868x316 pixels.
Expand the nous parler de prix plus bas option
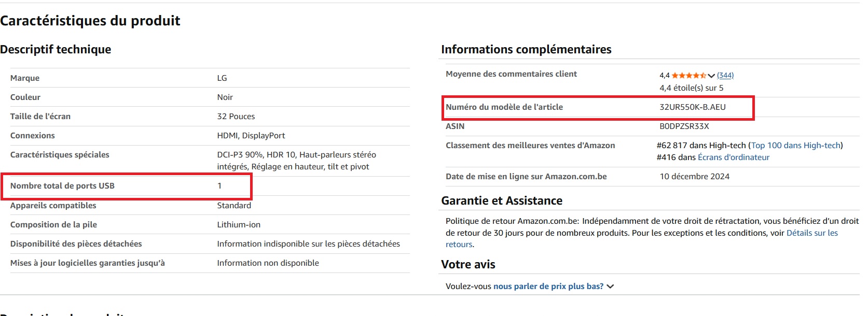[x=610, y=286]
